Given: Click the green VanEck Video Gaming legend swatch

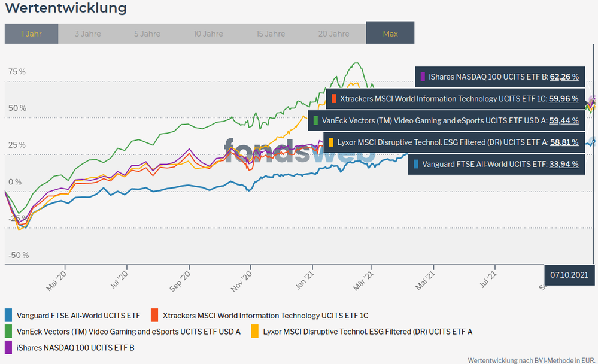Looking at the screenshot, I should 8,331.
